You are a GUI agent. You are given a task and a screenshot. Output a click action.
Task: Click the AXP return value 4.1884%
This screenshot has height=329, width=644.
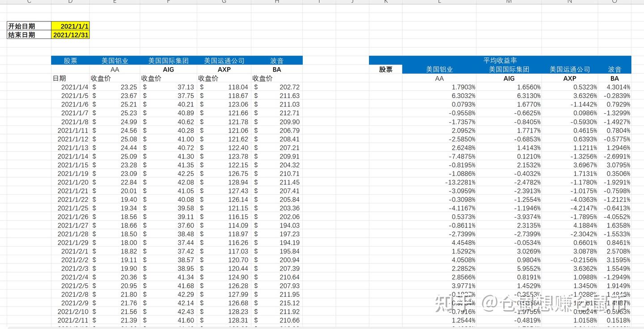(x=570, y=225)
